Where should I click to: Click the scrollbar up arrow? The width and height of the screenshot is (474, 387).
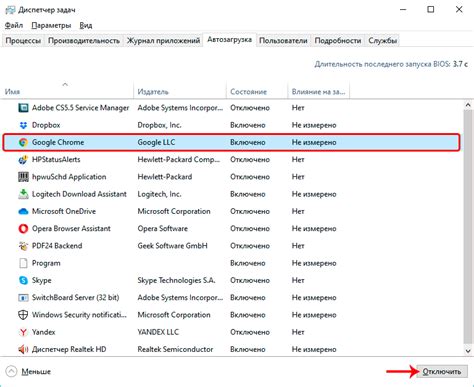(468, 105)
